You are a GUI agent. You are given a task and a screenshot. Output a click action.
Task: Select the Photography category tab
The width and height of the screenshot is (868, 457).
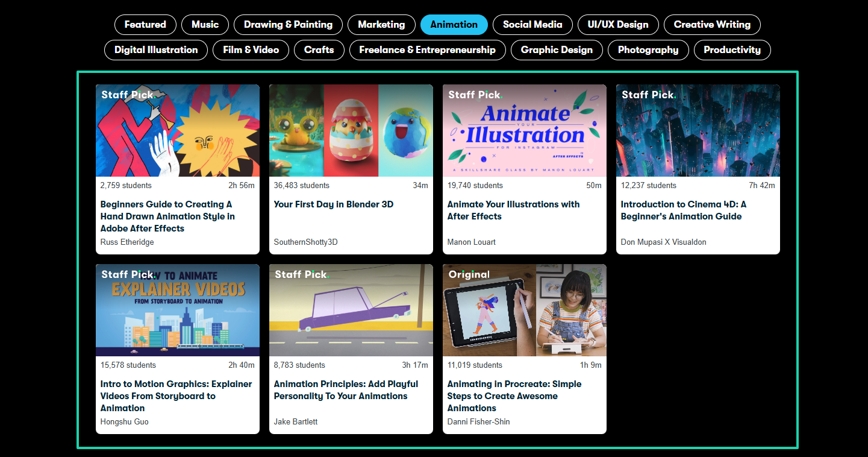point(648,50)
